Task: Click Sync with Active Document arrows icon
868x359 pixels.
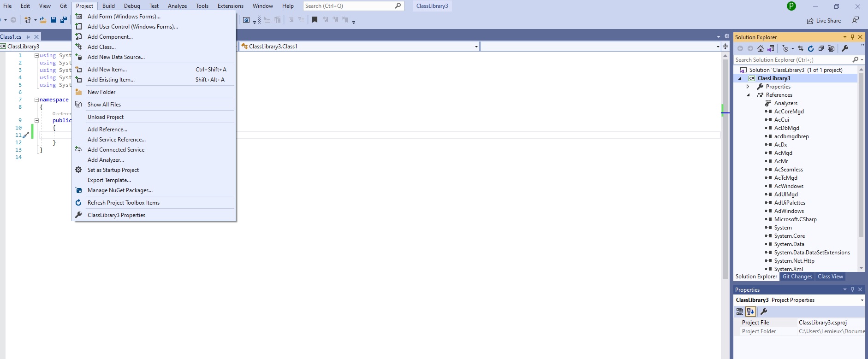Action: click(x=801, y=48)
